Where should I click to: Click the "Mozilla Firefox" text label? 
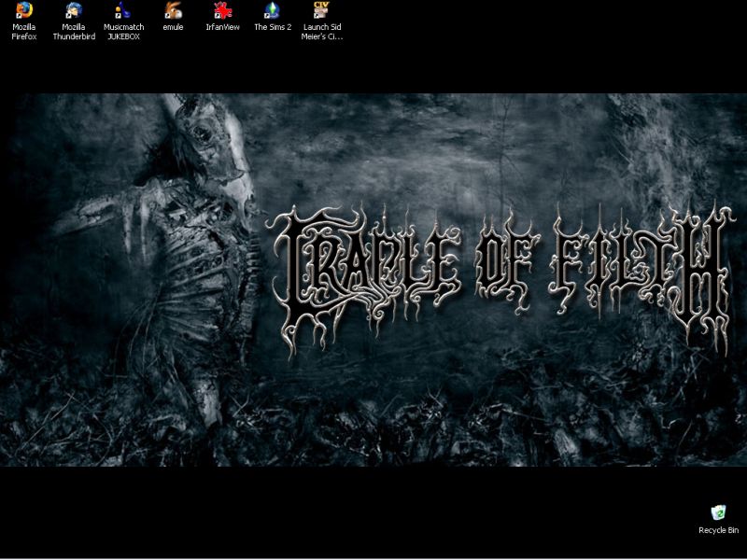click(24, 32)
